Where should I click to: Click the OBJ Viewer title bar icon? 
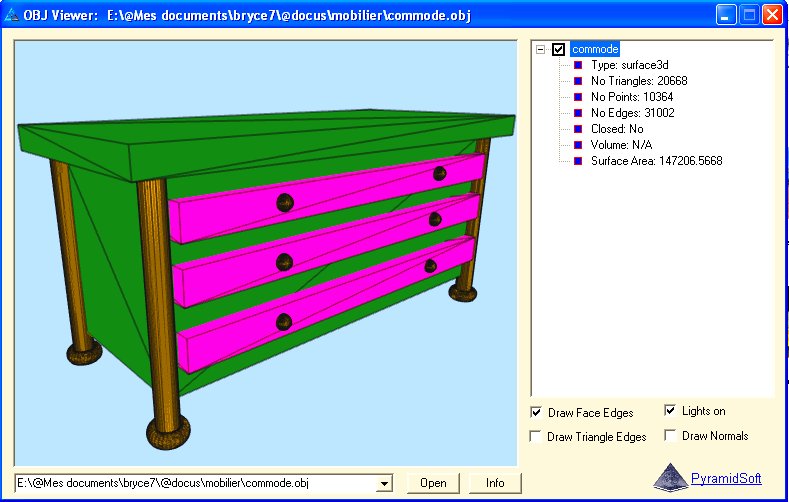(11, 15)
